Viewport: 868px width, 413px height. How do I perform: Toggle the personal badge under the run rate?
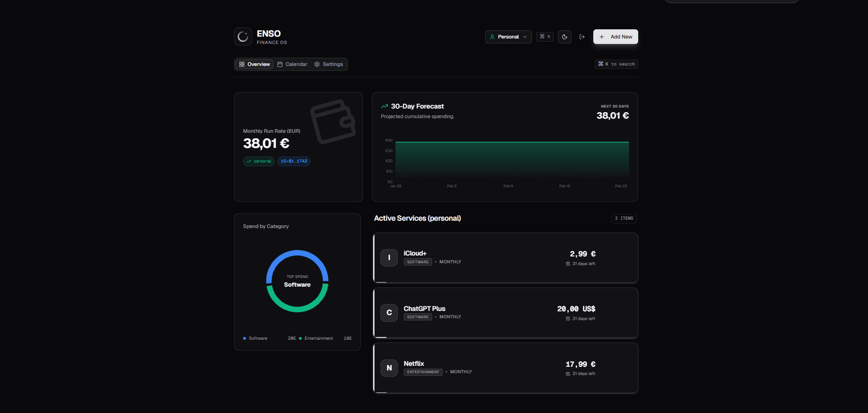[x=259, y=161]
